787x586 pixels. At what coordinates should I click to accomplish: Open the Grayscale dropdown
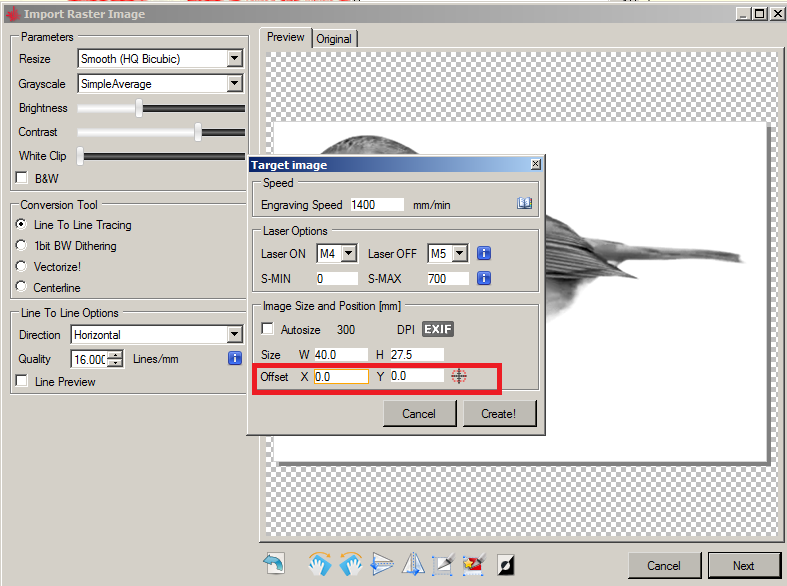pyautogui.click(x=234, y=83)
